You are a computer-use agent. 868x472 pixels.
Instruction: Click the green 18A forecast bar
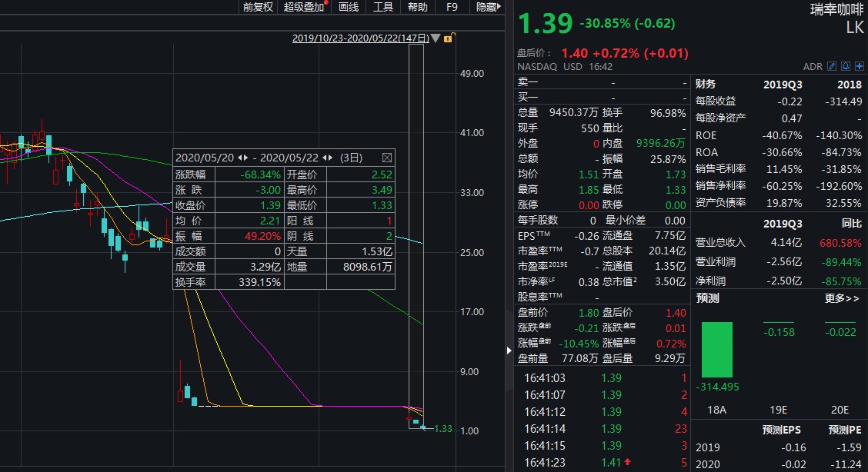(x=717, y=350)
